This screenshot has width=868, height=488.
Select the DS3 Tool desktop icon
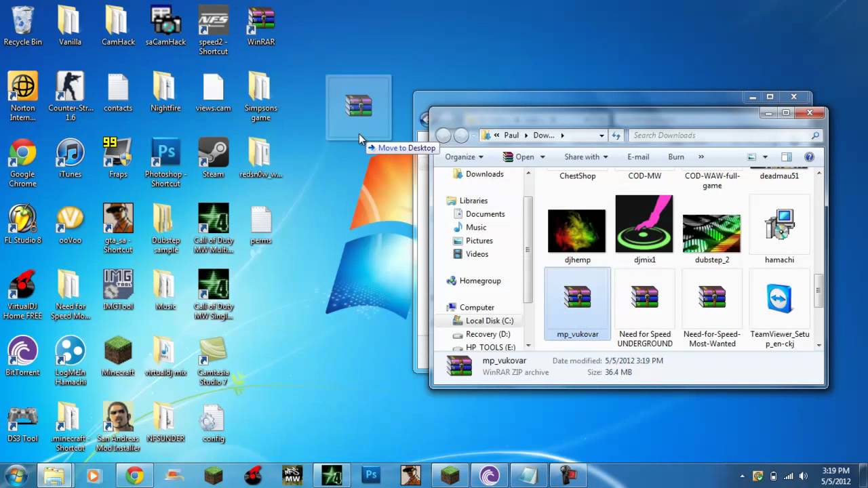(22, 423)
